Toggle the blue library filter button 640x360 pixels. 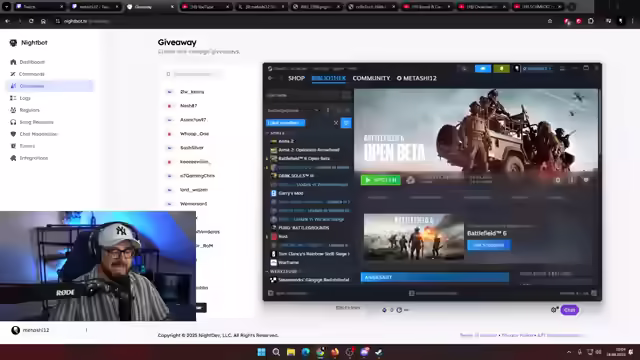[346, 123]
